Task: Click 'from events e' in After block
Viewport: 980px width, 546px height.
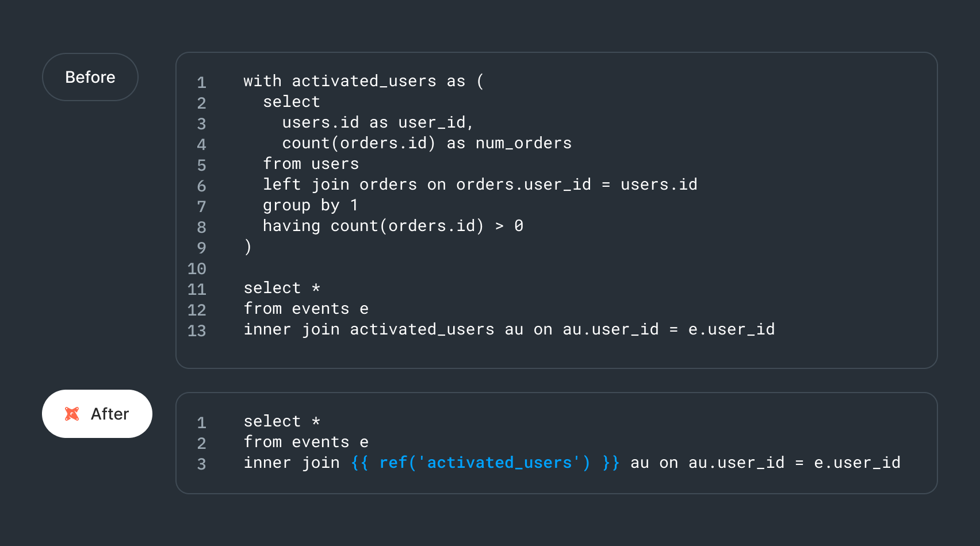Action: click(306, 442)
